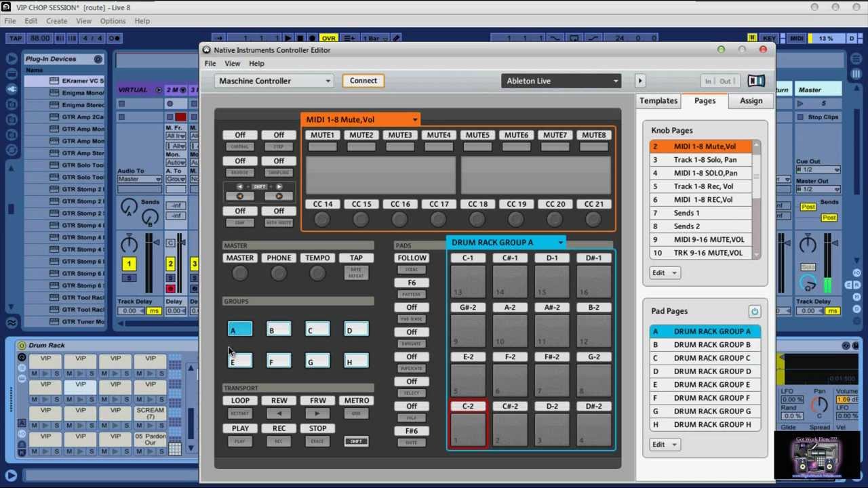Image resolution: width=868 pixels, height=488 pixels.
Task: Open the Controller Editor File menu
Action: pyautogui.click(x=210, y=64)
